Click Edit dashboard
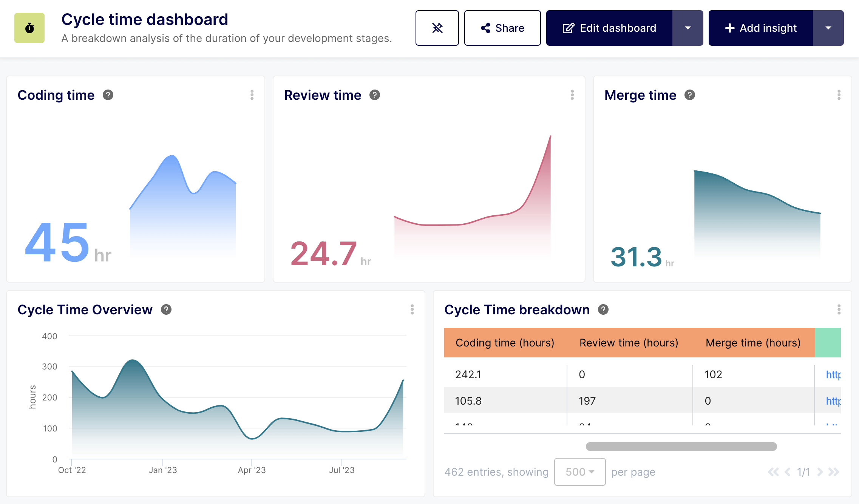This screenshot has width=859, height=504. coord(609,28)
